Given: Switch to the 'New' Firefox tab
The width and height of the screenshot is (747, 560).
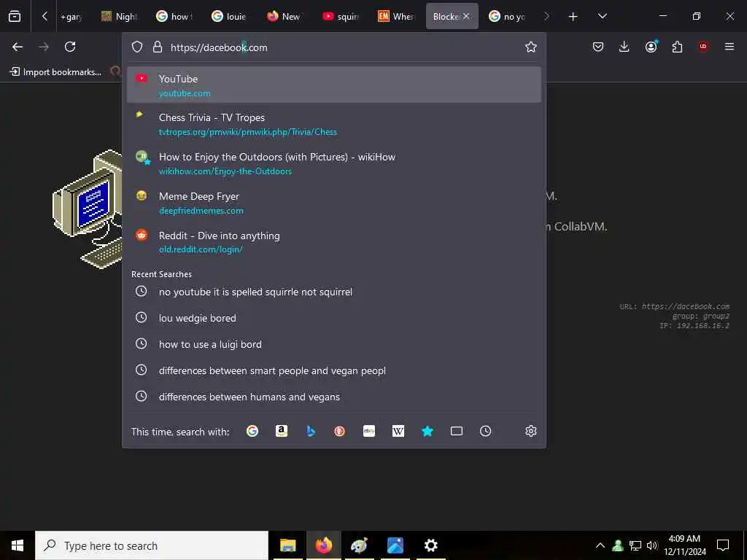Looking at the screenshot, I should point(285,16).
